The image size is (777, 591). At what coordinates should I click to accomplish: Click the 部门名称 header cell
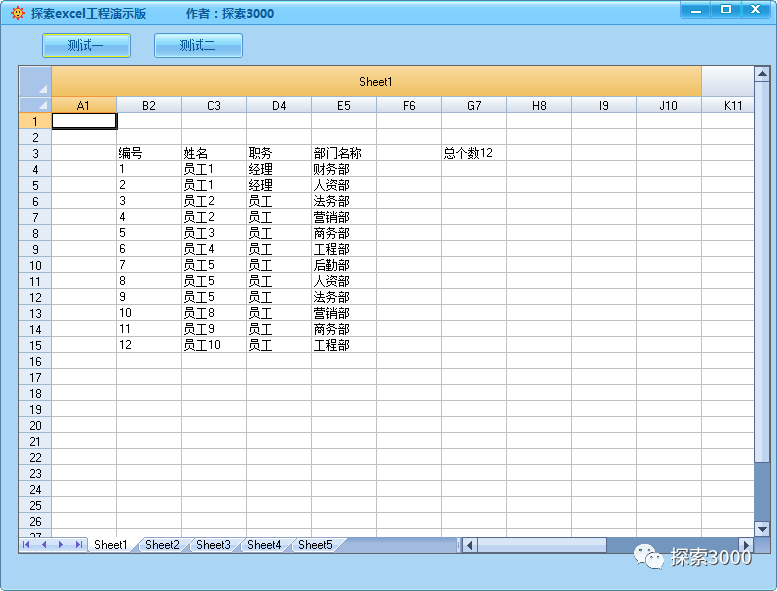(344, 153)
